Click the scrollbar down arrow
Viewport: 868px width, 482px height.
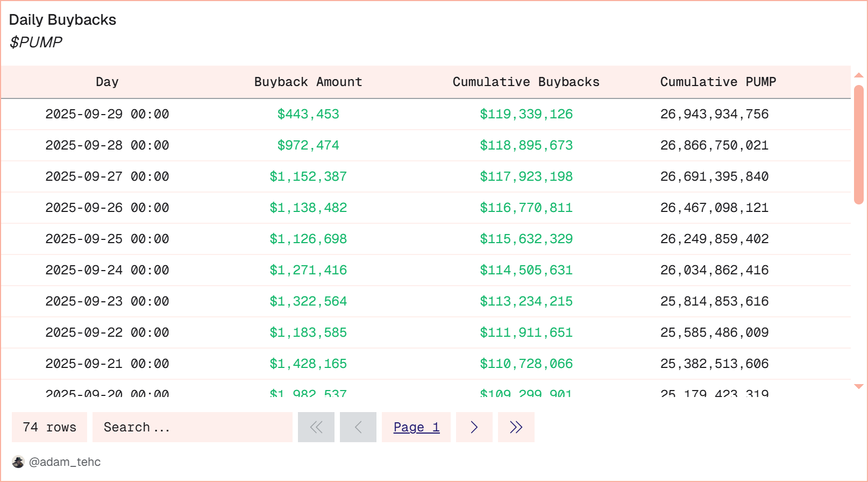[859, 386]
